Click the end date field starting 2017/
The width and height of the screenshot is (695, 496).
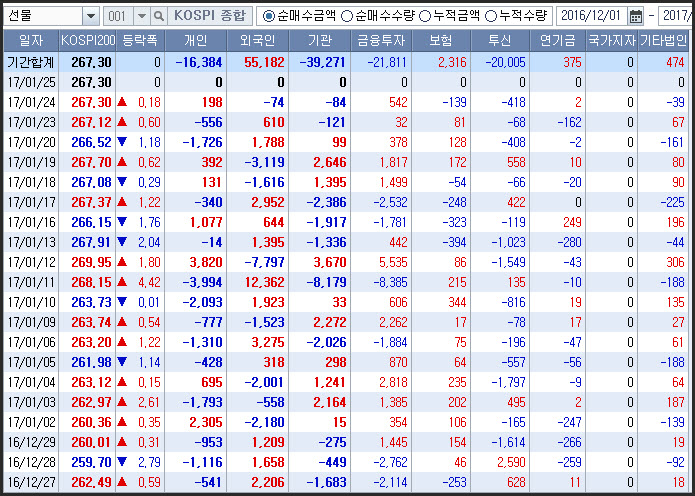[x=676, y=16]
